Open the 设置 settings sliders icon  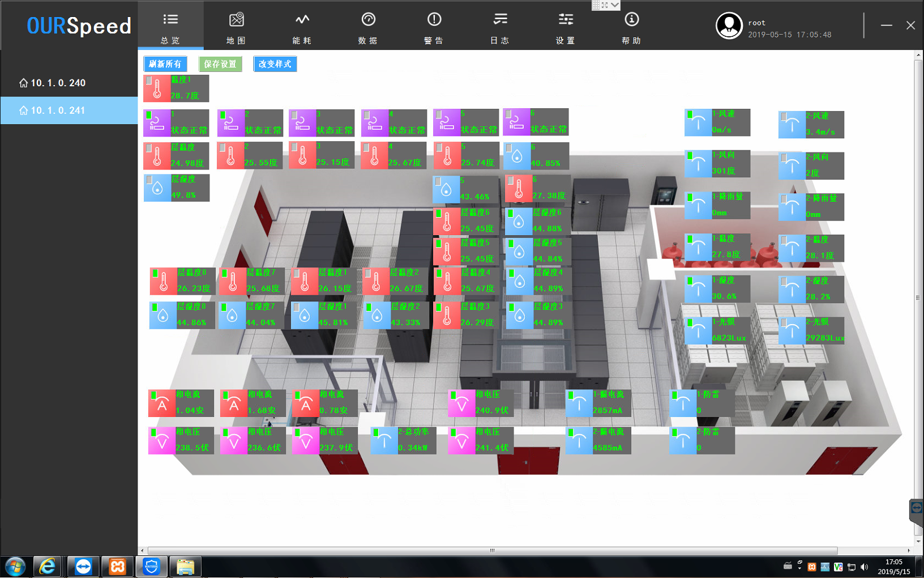pos(565,20)
